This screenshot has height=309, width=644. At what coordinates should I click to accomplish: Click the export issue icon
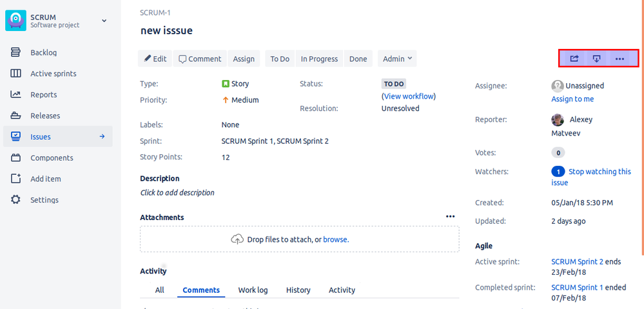click(597, 59)
